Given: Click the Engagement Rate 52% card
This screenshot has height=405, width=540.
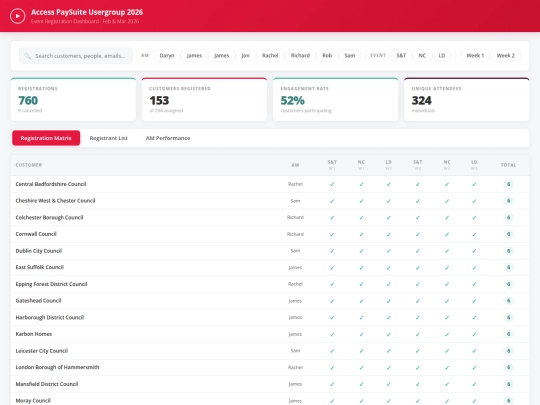Looking at the screenshot, I should click(x=335, y=100).
